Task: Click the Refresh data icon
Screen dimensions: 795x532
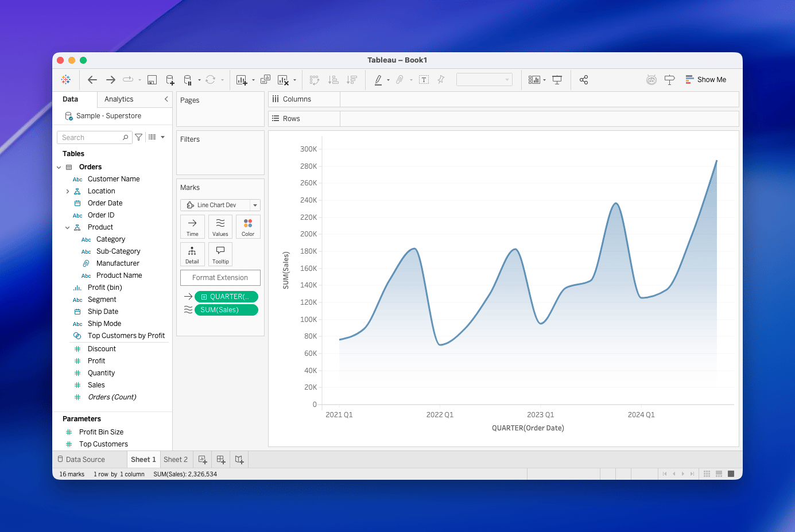Action: pyautogui.click(x=210, y=80)
